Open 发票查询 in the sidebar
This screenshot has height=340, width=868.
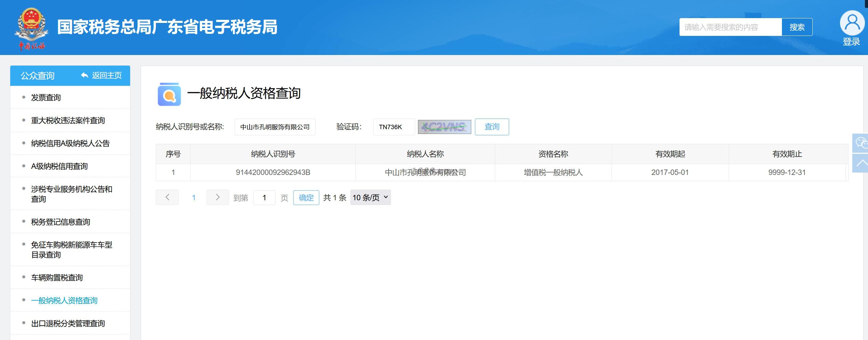pyautogui.click(x=46, y=98)
